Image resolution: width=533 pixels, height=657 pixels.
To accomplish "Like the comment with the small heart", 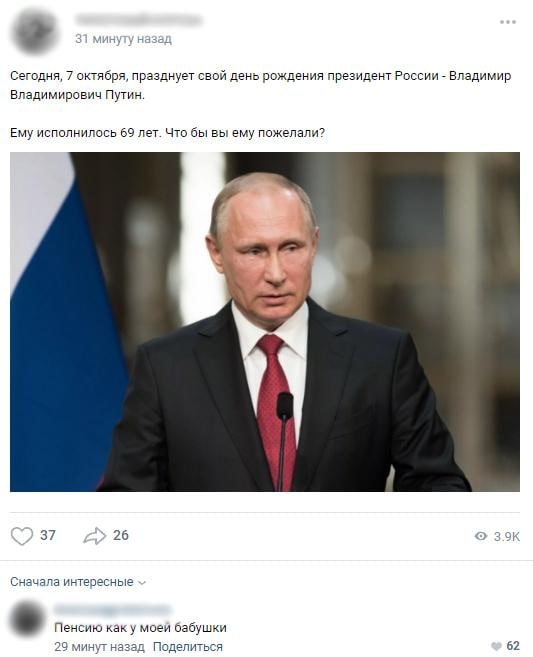I will tap(496, 646).
